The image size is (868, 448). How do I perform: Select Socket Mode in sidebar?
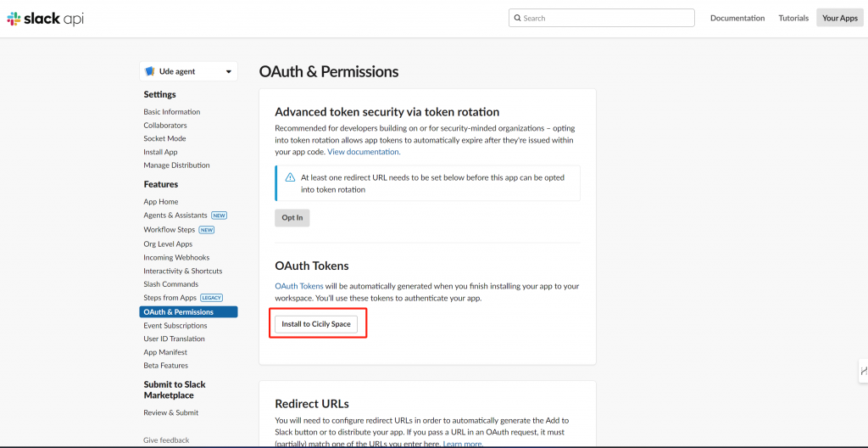click(164, 138)
